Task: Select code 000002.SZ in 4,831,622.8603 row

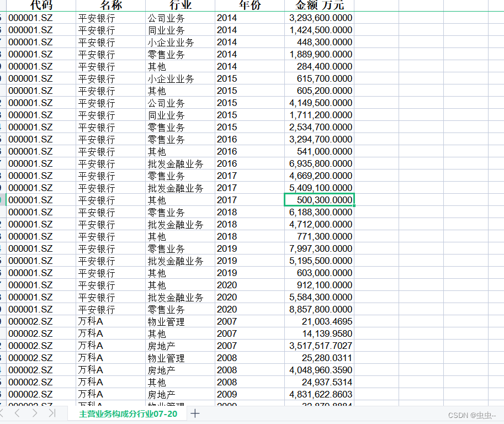Action: pyautogui.click(x=41, y=394)
